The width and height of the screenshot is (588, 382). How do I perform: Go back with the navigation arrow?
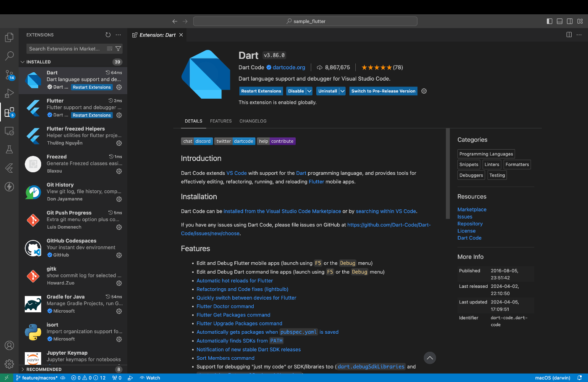click(x=175, y=21)
